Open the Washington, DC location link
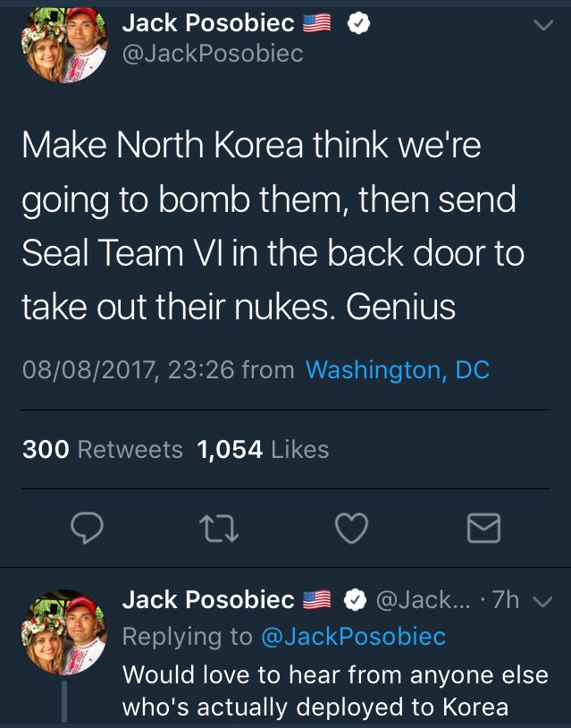The image size is (571, 728). pos(398,370)
